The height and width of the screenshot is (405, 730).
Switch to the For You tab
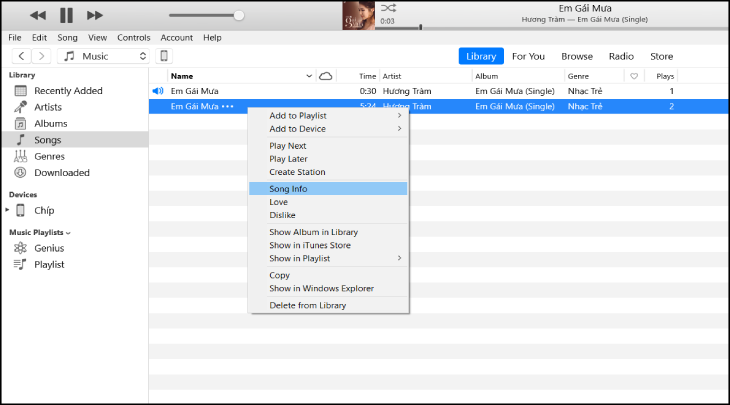[528, 56]
